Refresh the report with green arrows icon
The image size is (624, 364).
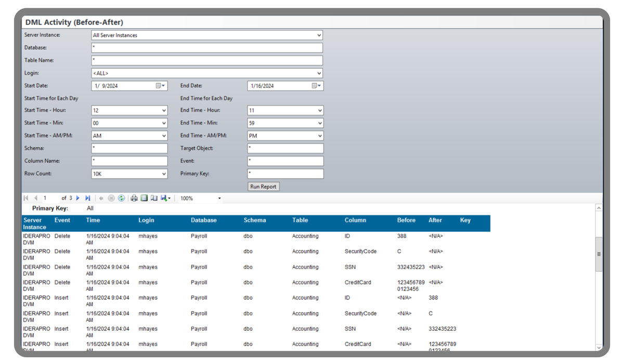(x=121, y=198)
